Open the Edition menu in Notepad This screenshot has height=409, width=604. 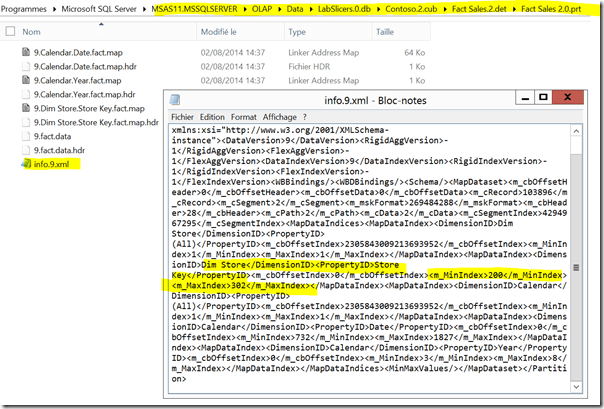[214, 117]
